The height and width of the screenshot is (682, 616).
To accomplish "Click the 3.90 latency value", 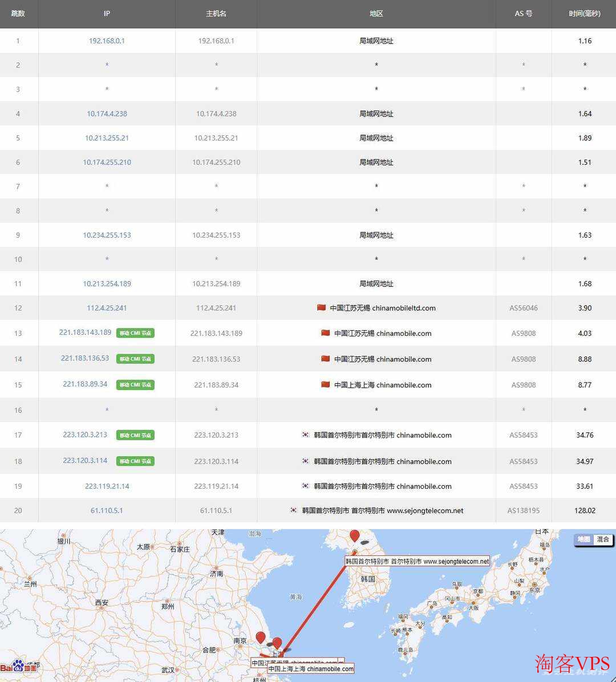I will 585,308.
